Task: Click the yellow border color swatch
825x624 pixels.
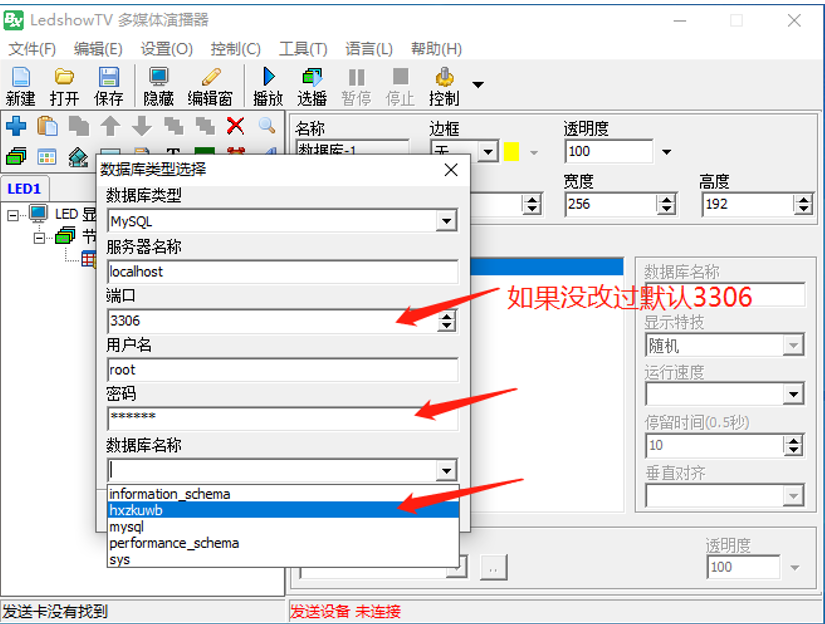Action: pyautogui.click(x=512, y=151)
